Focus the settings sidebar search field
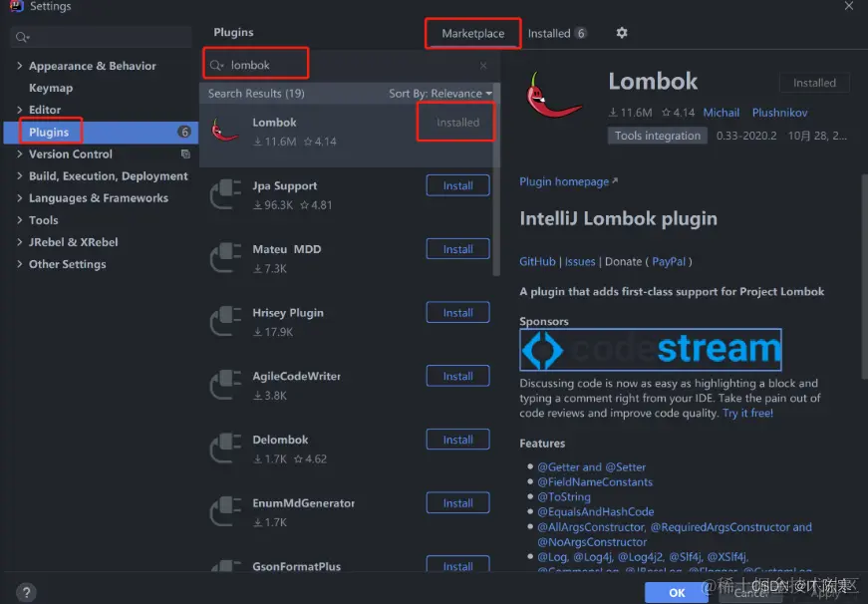This screenshot has height=604, width=868. click(x=101, y=37)
